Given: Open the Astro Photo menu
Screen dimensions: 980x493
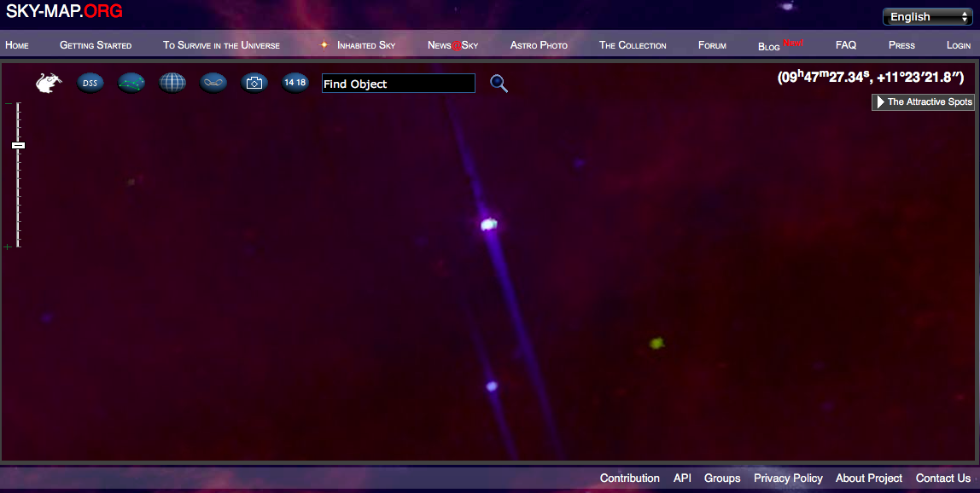Looking at the screenshot, I should (539, 44).
